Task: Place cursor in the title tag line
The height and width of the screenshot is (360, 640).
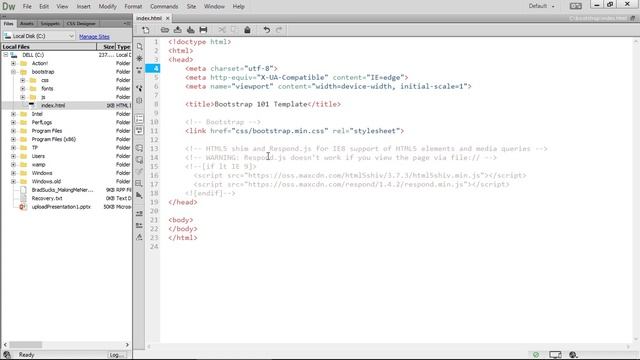Action: (x=263, y=104)
